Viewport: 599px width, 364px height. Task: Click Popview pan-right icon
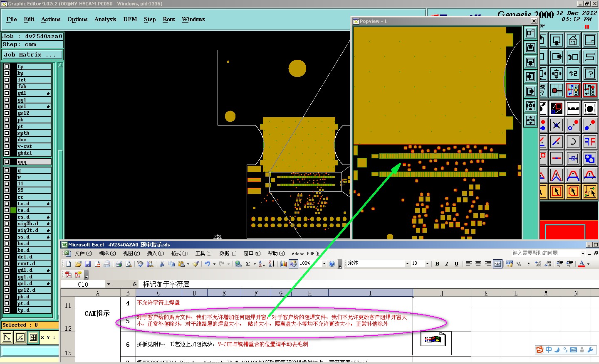[x=530, y=91]
